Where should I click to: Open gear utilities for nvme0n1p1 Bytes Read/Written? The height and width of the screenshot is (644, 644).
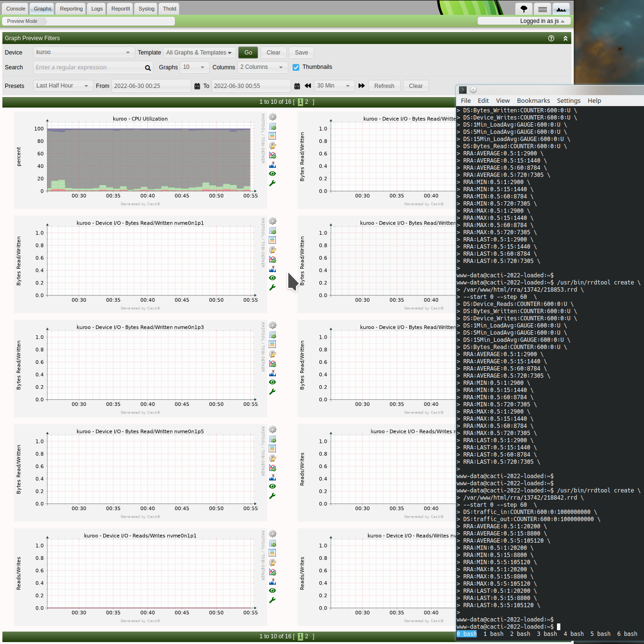point(273,221)
